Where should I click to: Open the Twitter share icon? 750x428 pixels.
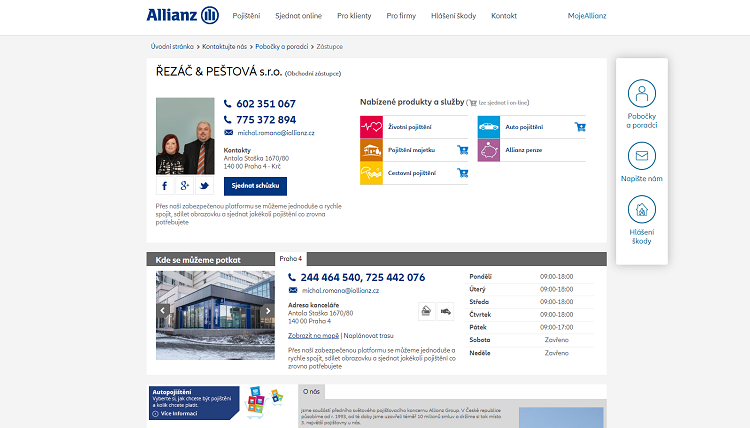click(x=204, y=186)
